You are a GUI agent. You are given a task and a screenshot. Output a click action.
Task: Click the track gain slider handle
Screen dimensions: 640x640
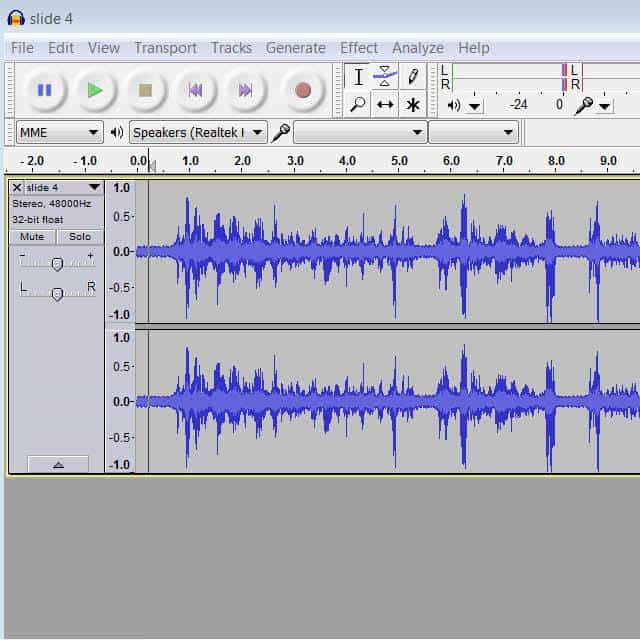click(57, 264)
